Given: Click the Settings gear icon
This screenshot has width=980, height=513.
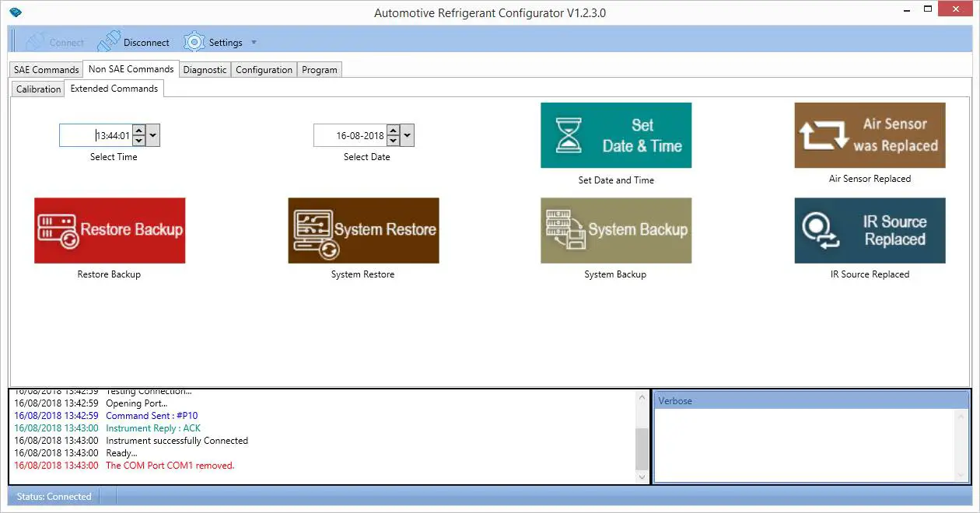Looking at the screenshot, I should [194, 41].
